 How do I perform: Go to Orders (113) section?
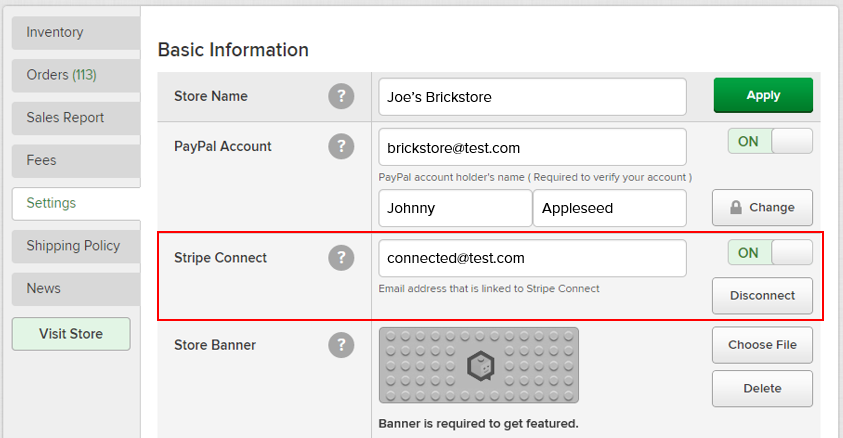[x=76, y=75]
